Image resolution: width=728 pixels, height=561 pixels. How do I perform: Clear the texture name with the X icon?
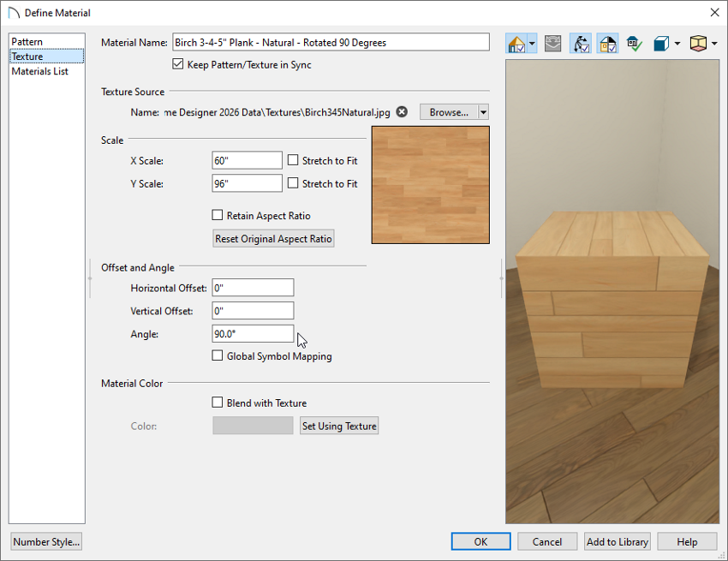point(402,111)
